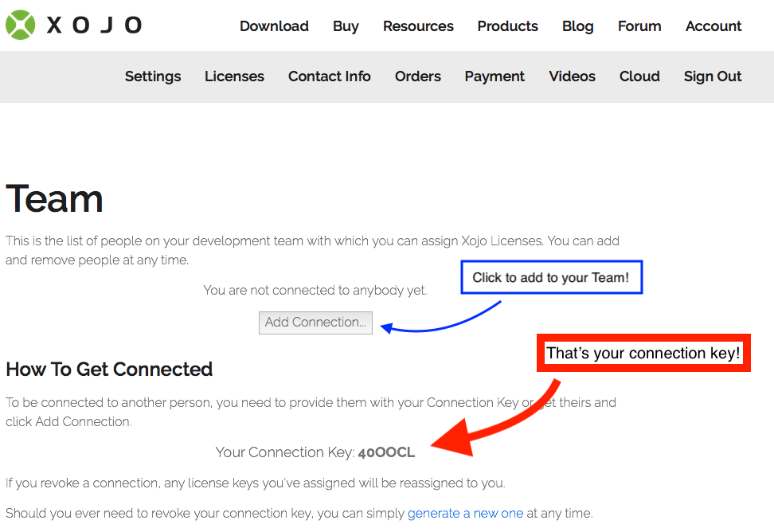This screenshot has height=532, width=774.
Task: Open the Resources menu
Action: pos(418,25)
